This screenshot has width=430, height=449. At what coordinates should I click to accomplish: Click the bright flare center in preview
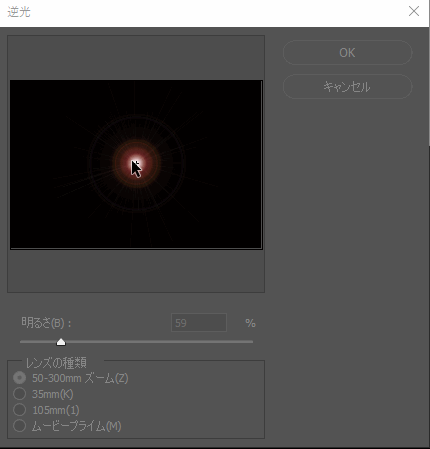[136, 163]
